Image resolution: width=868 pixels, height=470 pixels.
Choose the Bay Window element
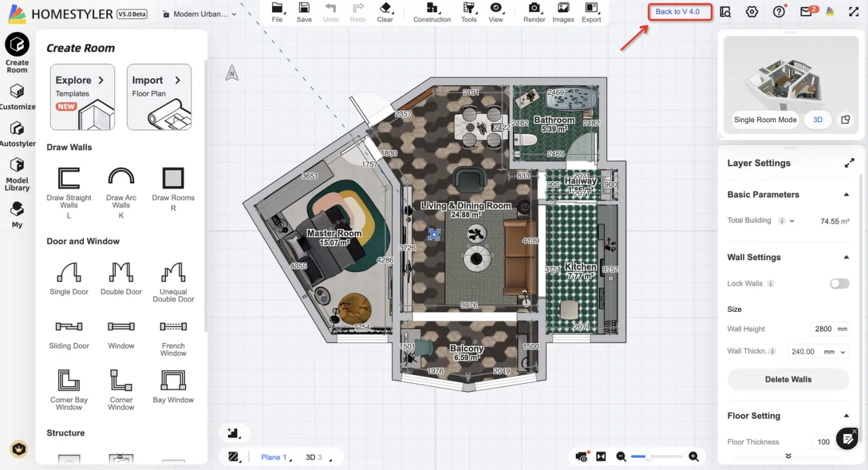[x=173, y=381]
